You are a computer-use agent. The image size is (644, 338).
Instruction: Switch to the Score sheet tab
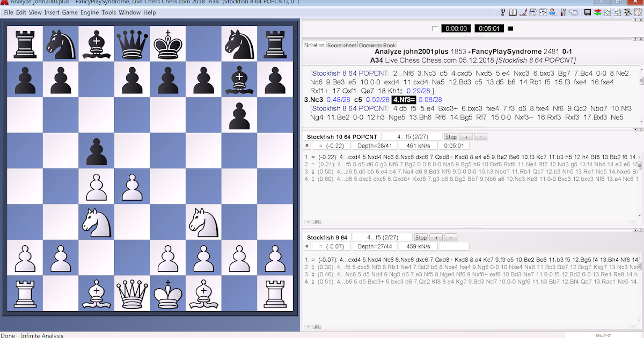click(342, 45)
